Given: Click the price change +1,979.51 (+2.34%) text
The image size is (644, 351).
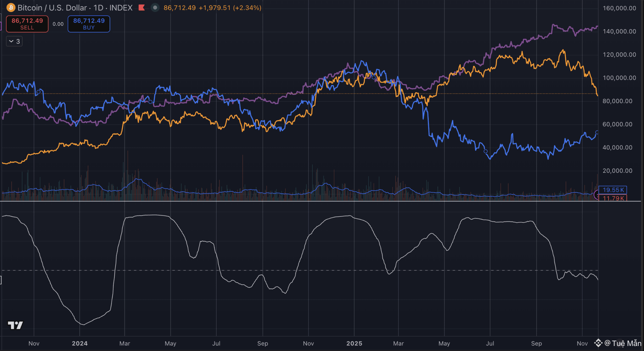Looking at the screenshot, I should coord(230,8).
